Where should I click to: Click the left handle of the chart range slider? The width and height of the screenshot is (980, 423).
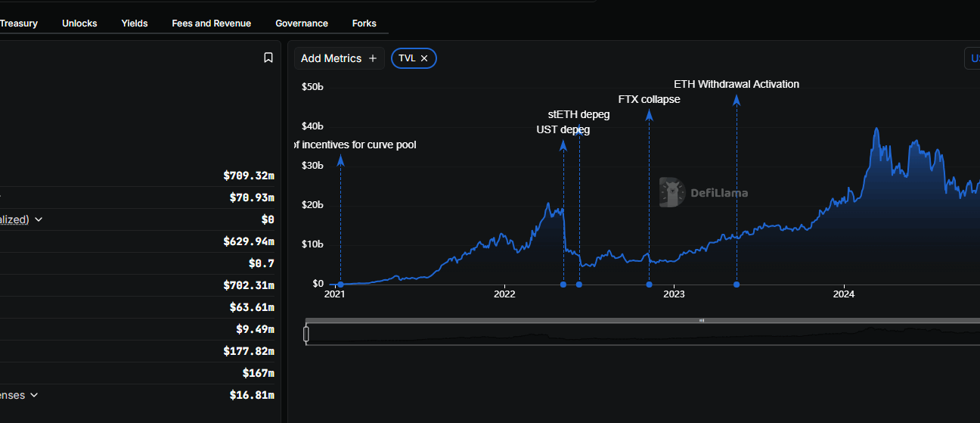[306, 334]
